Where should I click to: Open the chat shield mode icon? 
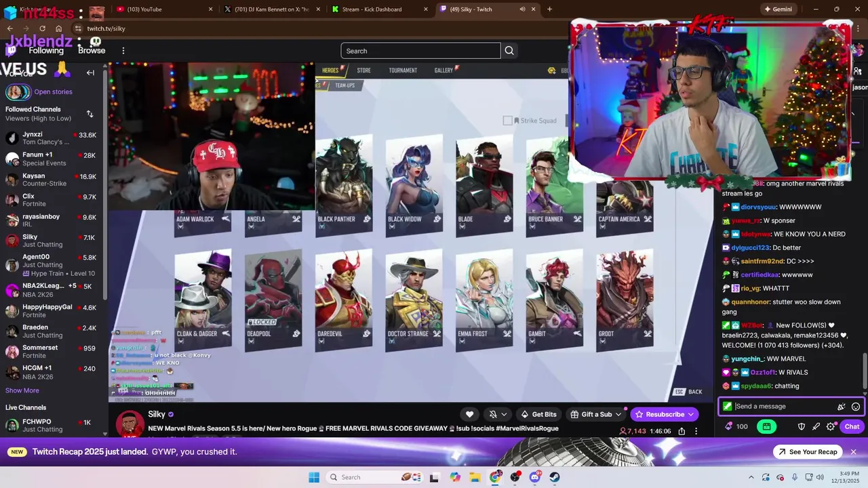[x=801, y=426]
